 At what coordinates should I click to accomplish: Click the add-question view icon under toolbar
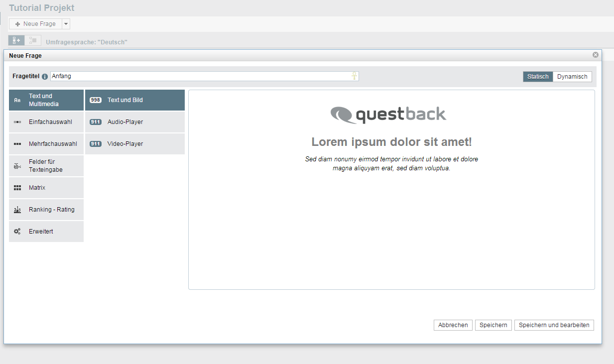[x=16, y=40]
